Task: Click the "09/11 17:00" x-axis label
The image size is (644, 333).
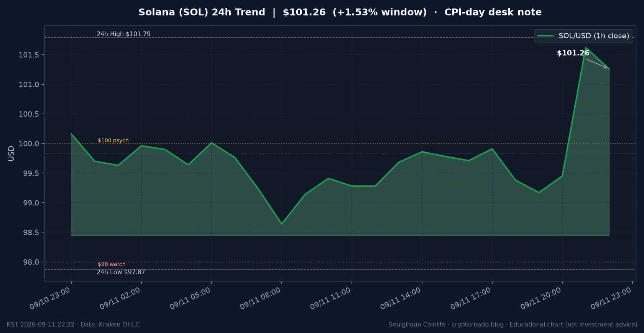Action: 471,298
